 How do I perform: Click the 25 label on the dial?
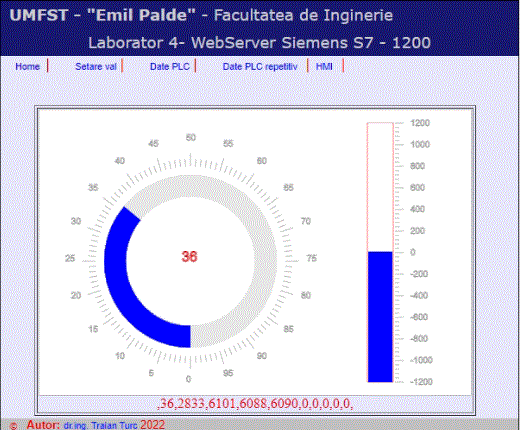tap(70, 258)
